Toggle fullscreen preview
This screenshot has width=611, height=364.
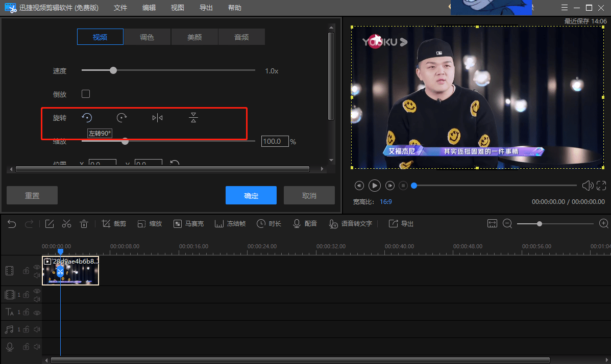click(601, 186)
